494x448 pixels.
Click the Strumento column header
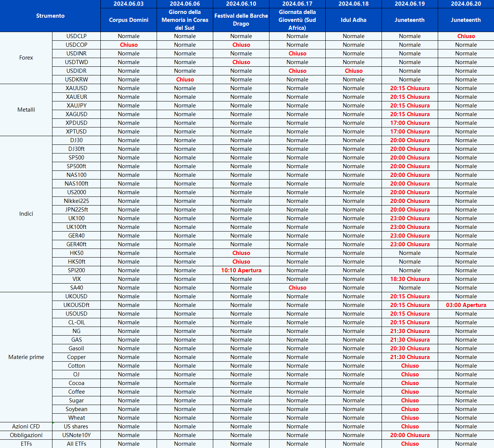coord(50,16)
